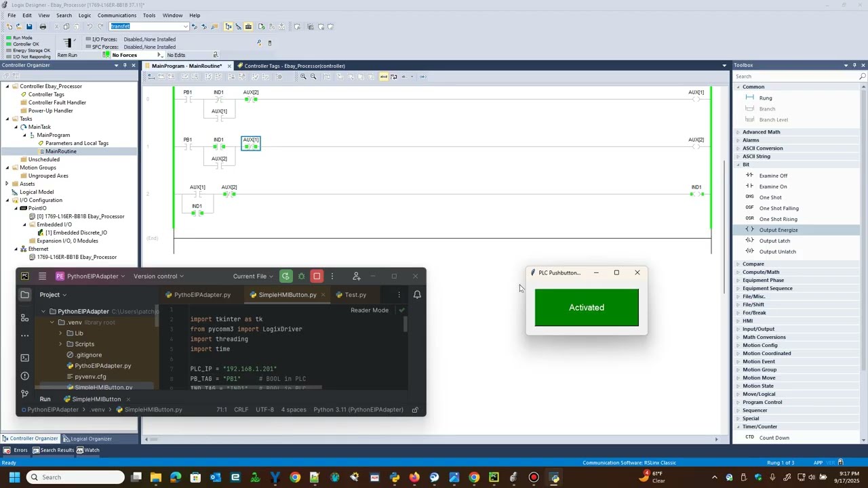The image size is (868, 488).
Task: Expand the Lib folder in PyCharm
Action: tap(60, 333)
